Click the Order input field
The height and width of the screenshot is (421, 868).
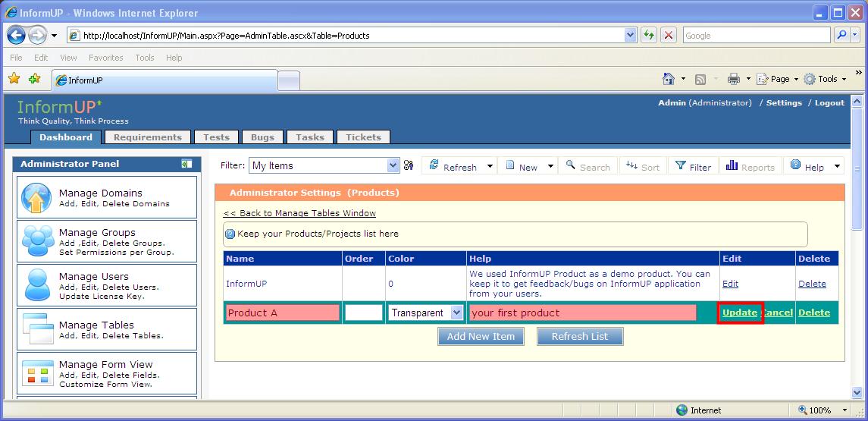click(364, 313)
